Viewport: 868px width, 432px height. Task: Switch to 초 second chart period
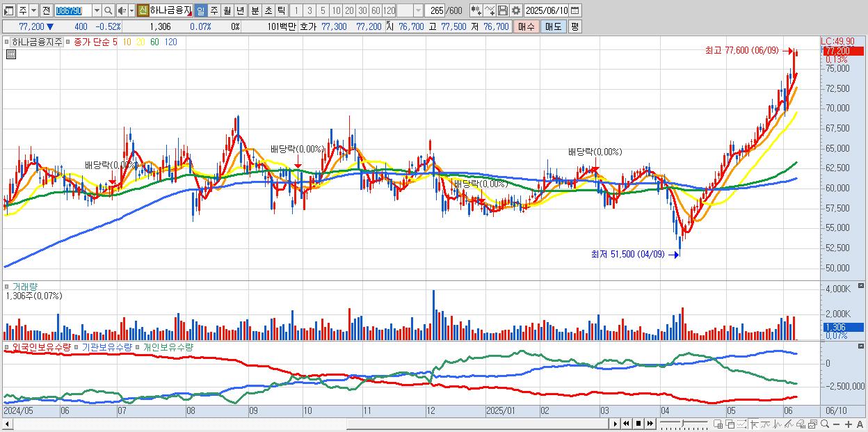(x=268, y=10)
